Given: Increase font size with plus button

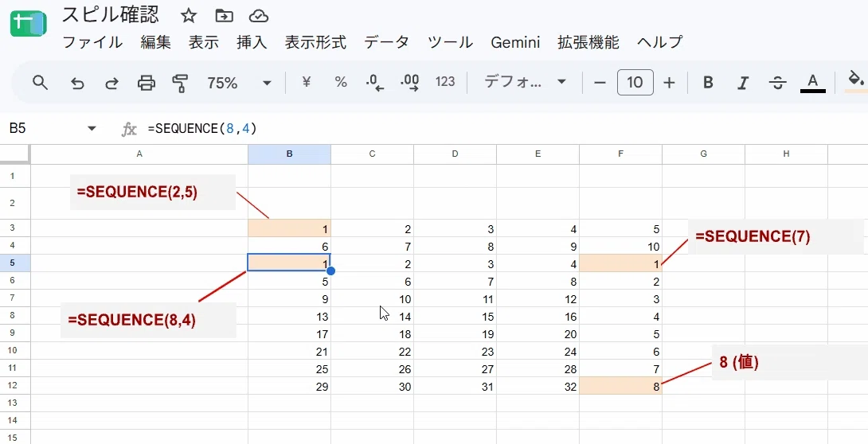Looking at the screenshot, I should point(669,83).
